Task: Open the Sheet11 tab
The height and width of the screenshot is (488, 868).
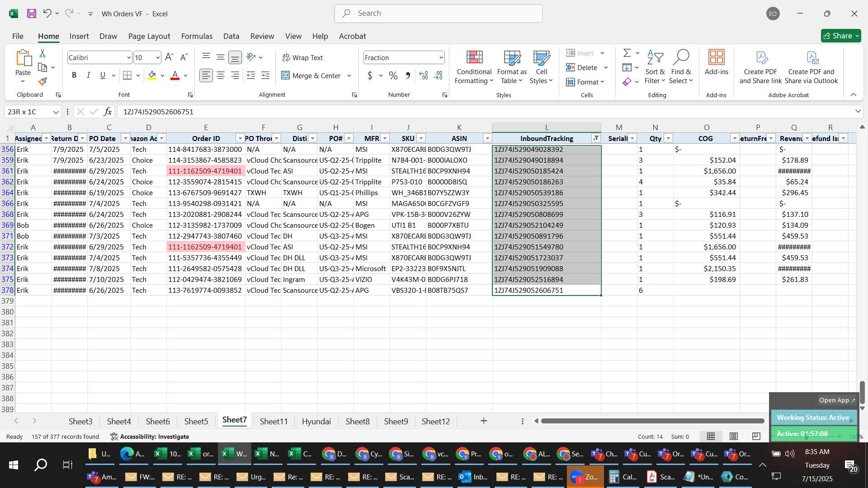Action: point(274,421)
